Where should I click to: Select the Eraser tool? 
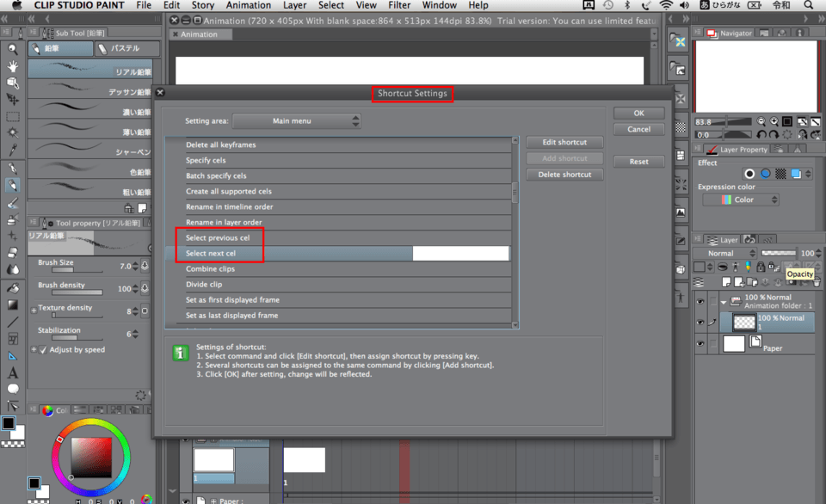point(13,253)
